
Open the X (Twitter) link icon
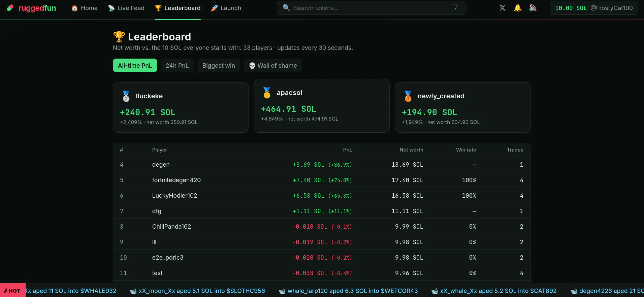click(x=502, y=8)
